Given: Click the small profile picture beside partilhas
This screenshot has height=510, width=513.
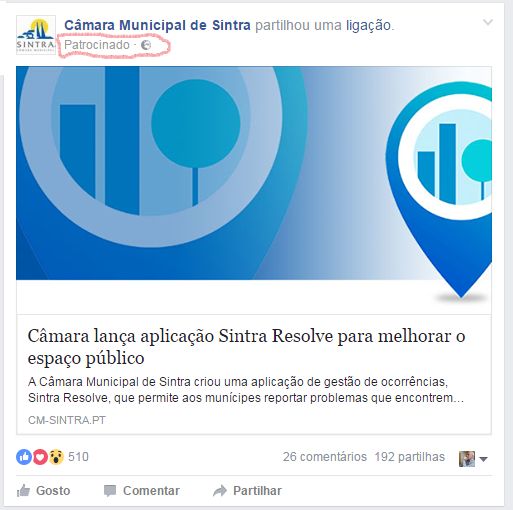Looking at the screenshot, I should click(x=467, y=459).
